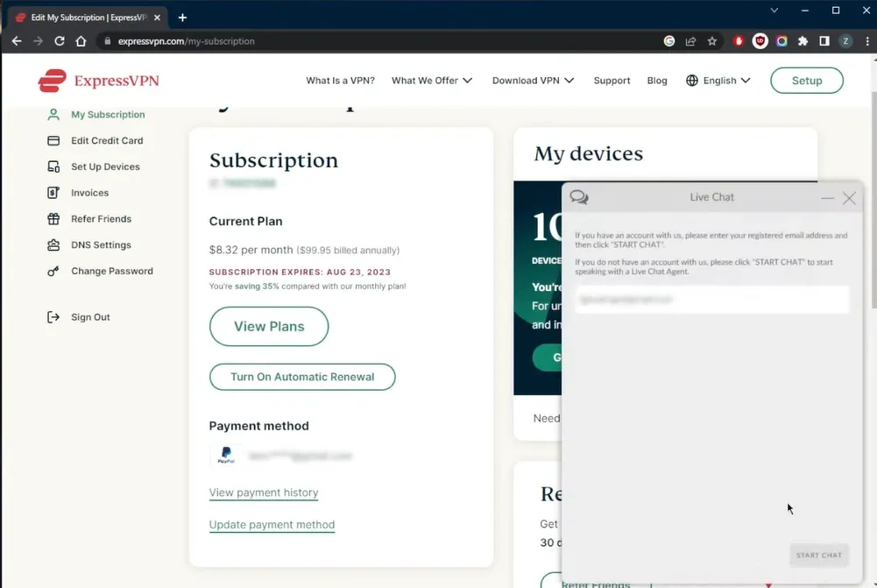Click the browser Forward arrow
Image resolution: width=877 pixels, height=588 pixels.
click(38, 41)
